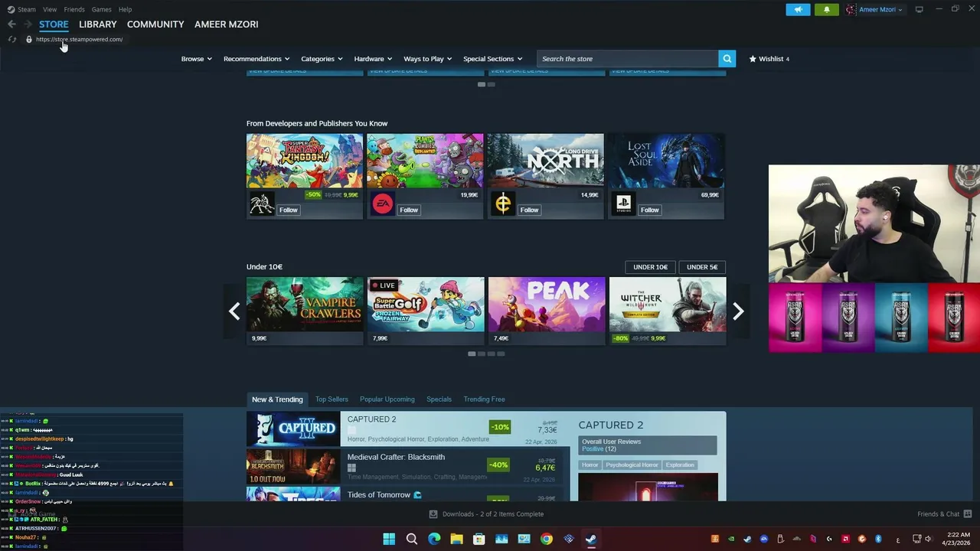Open the Wishlist link

[x=769, y=59]
